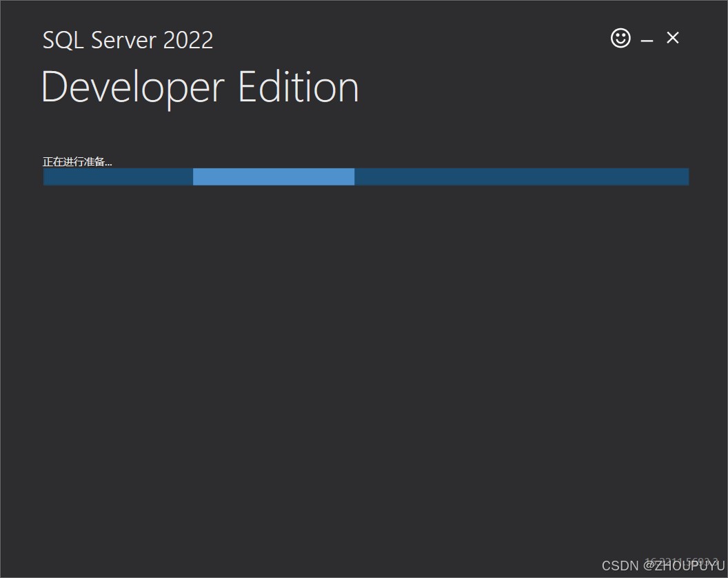Click the "CSDN" watermark text
The width and height of the screenshot is (728, 578).
(x=620, y=566)
